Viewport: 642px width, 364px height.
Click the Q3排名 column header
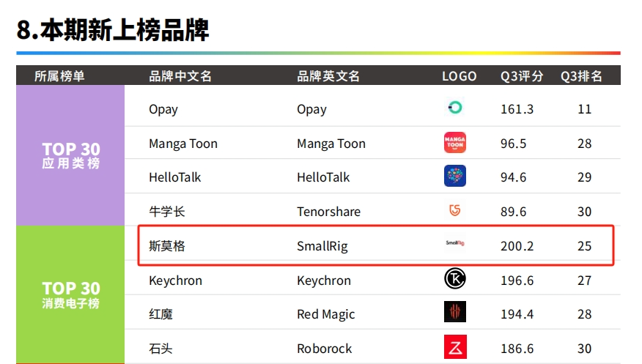click(x=581, y=76)
